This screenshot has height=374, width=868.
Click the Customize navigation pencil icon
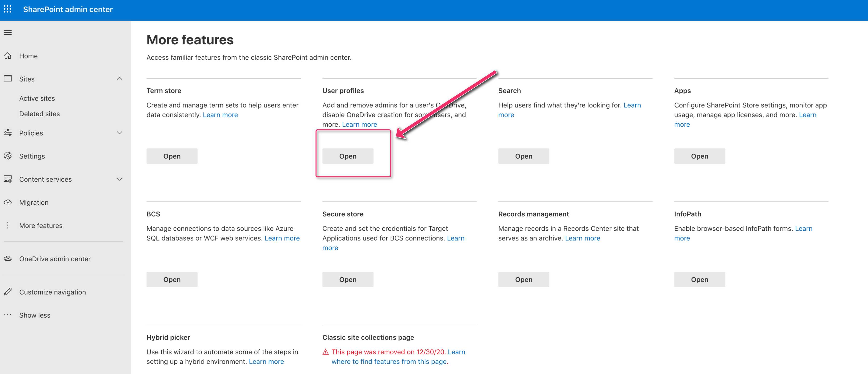tap(8, 292)
